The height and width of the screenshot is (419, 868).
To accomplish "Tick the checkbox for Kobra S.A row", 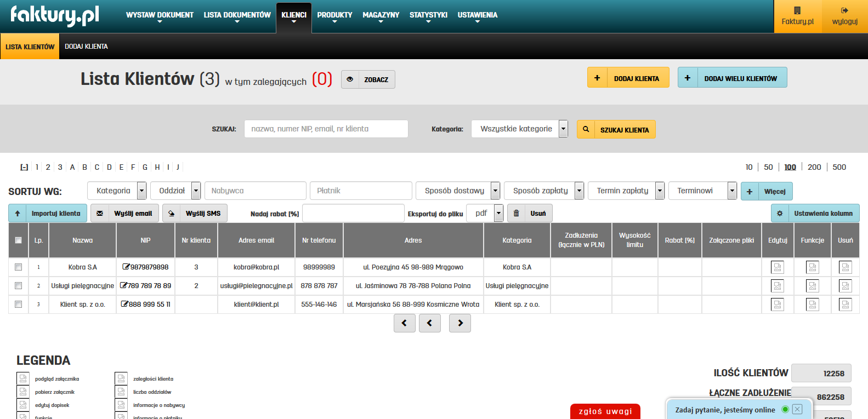I will tap(18, 267).
